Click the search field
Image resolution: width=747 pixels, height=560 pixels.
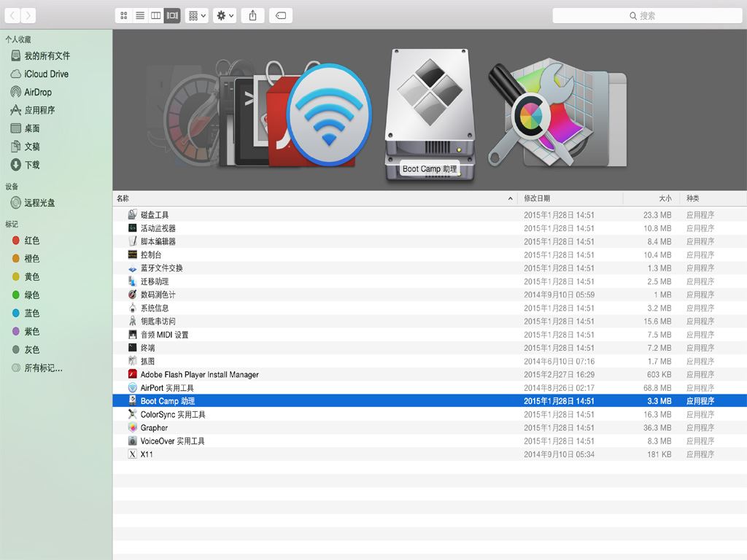[647, 16]
